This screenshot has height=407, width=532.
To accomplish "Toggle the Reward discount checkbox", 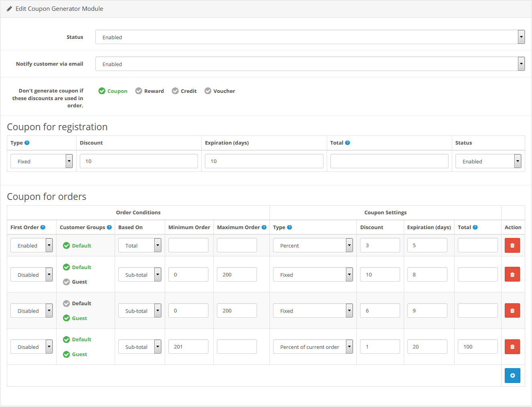I will pyautogui.click(x=139, y=91).
